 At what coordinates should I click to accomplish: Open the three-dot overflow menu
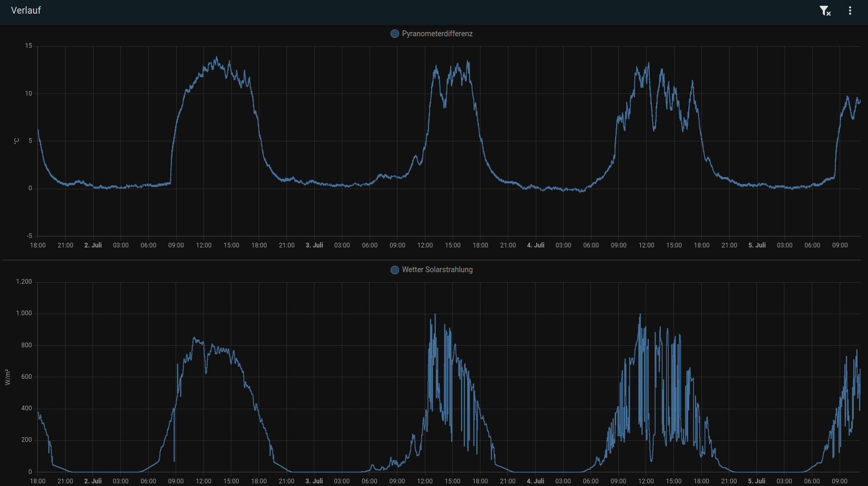850,11
